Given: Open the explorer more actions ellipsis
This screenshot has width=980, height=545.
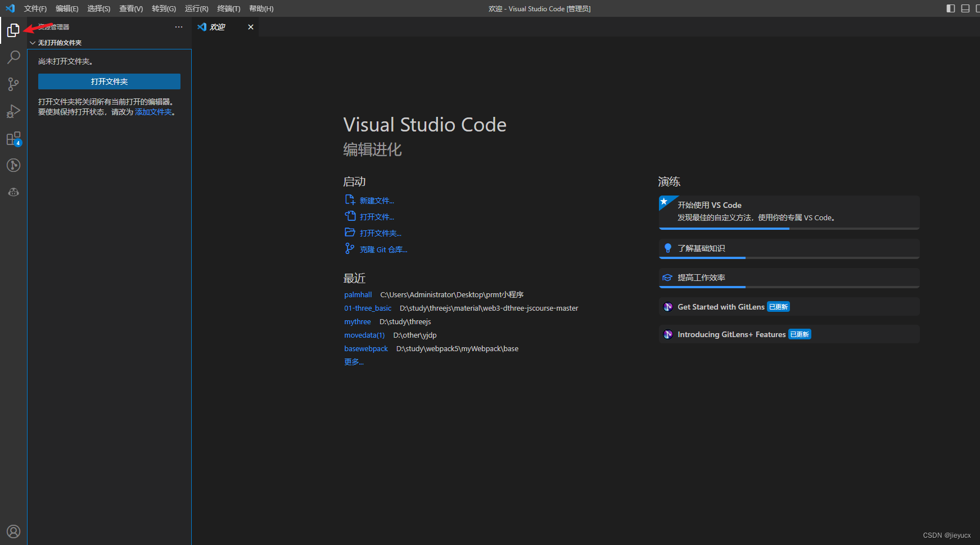Looking at the screenshot, I should [x=179, y=27].
